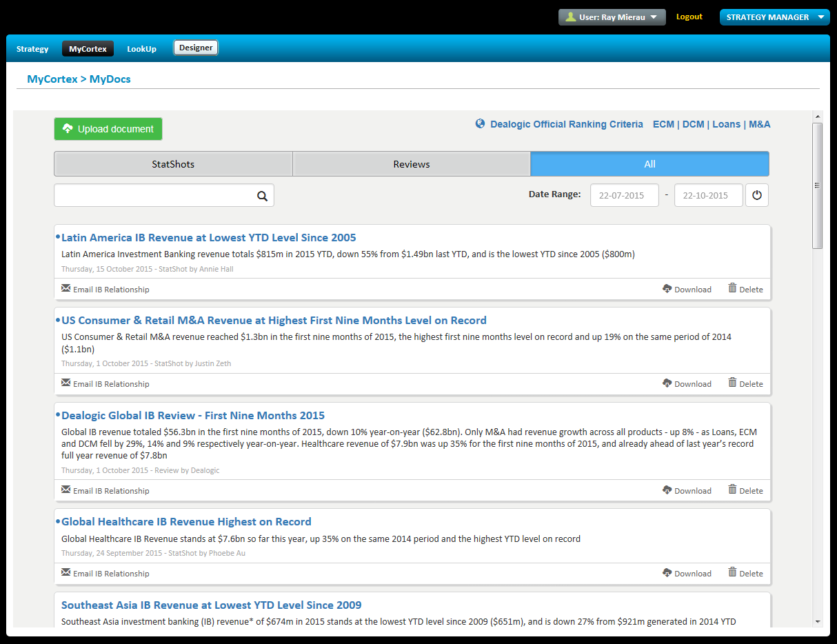Switch to the Reviews tab
The height and width of the screenshot is (644, 837).
click(x=412, y=164)
